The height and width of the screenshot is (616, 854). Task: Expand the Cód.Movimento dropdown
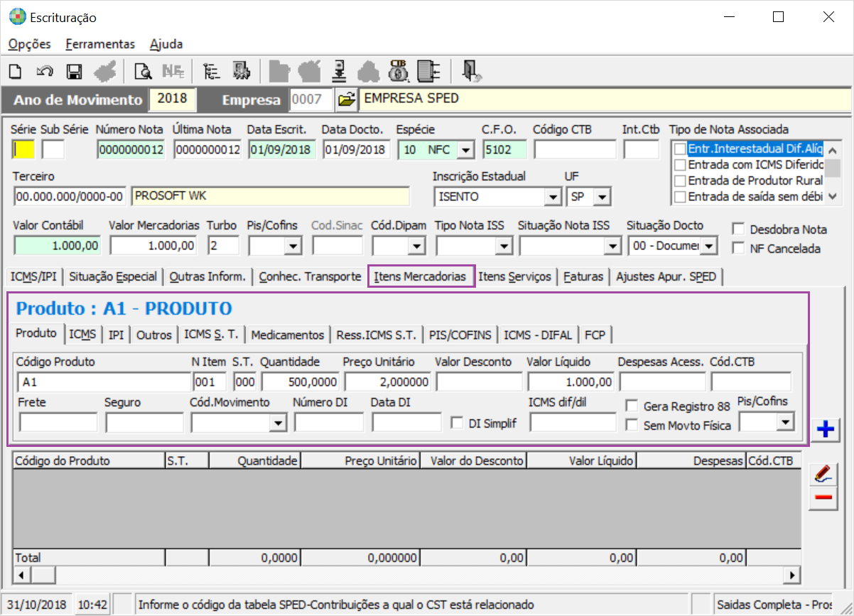[277, 423]
